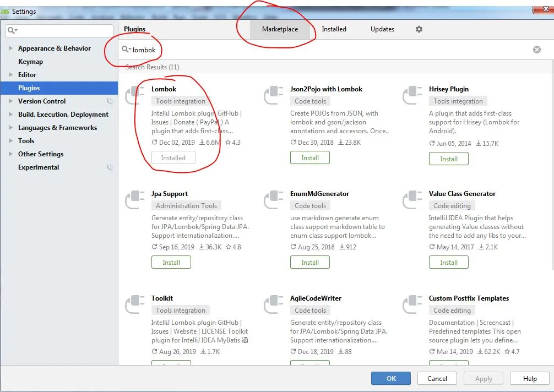The width and height of the screenshot is (554, 392).
Task: Click the Search Results (11) heading
Action: 153,67
